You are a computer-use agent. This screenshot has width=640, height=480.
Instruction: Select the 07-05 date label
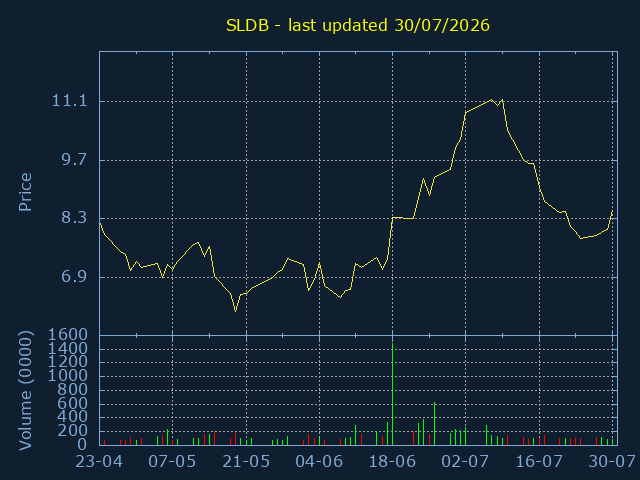tap(172, 462)
